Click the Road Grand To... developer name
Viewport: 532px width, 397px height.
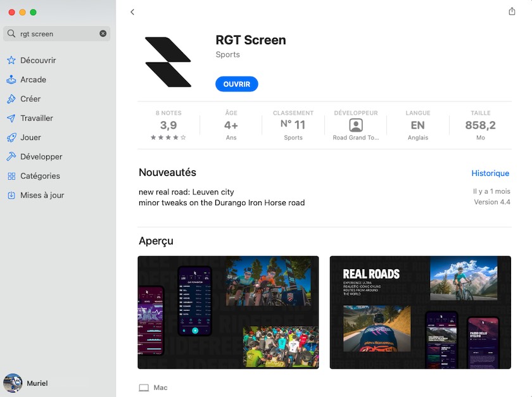click(x=356, y=137)
